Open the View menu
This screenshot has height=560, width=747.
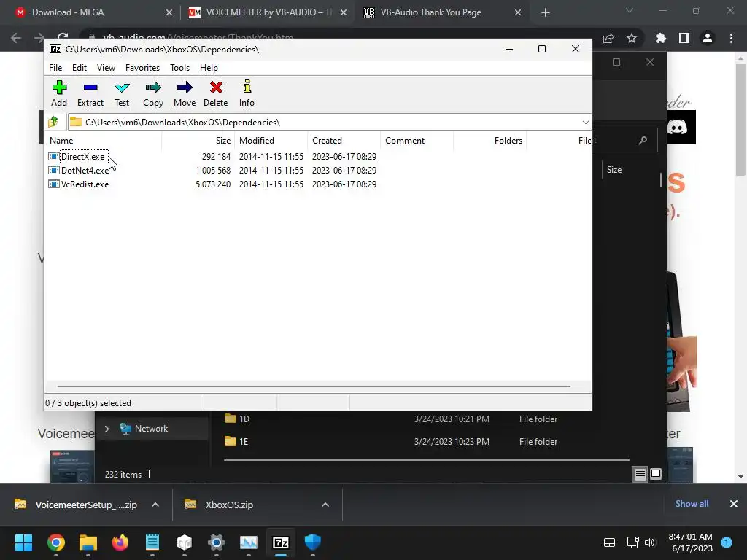(x=106, y=68)
